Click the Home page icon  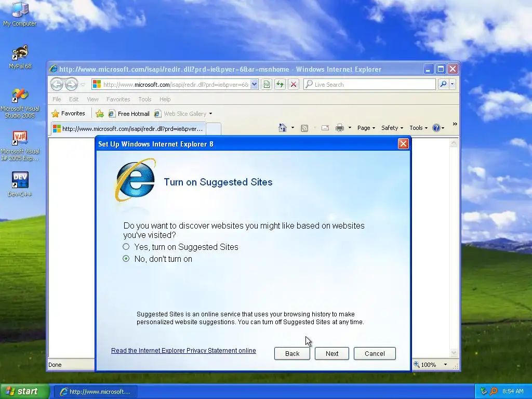[x=282, y=128]
